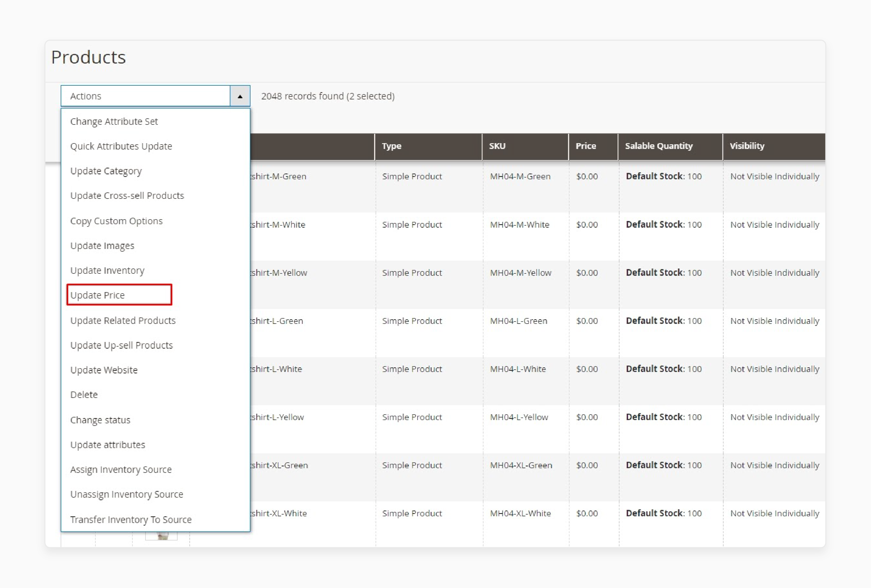This screenshot has height=588, width=871.
Task: Select Update Category action
Action: click(x=106, y=171)
